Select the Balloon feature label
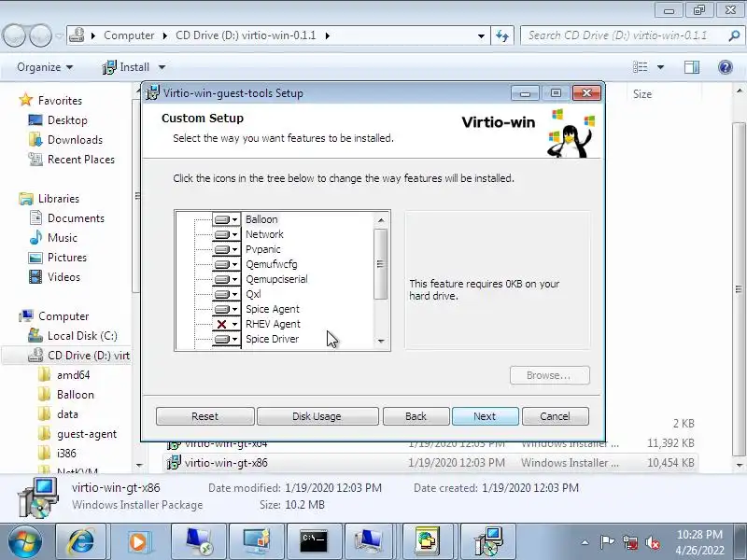The width and height of the screenshot is (747, 560). click(x=261, y=219)
